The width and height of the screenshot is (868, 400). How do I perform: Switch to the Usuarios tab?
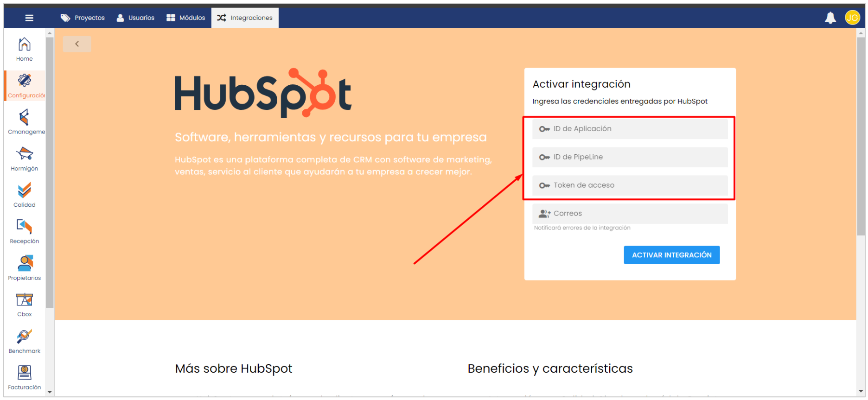pyautogui.click(x=135, y=18)
